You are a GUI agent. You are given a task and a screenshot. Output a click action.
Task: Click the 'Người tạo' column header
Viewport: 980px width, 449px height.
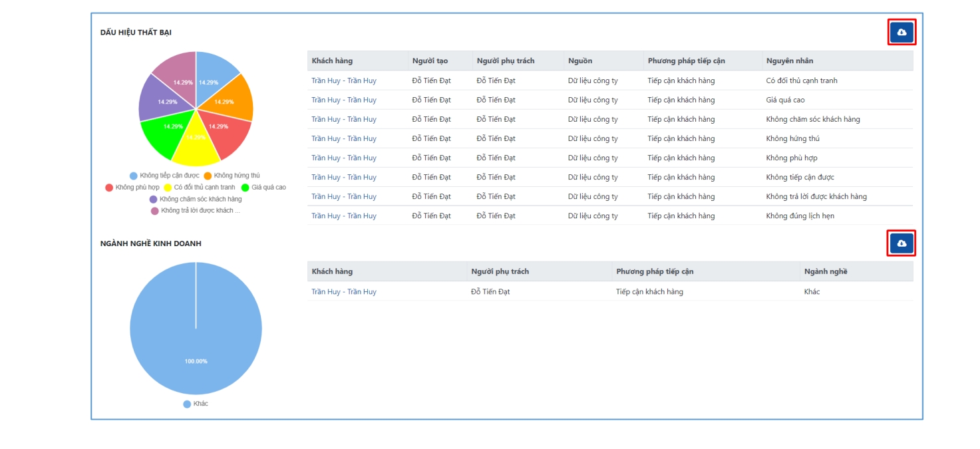[430, 61]
